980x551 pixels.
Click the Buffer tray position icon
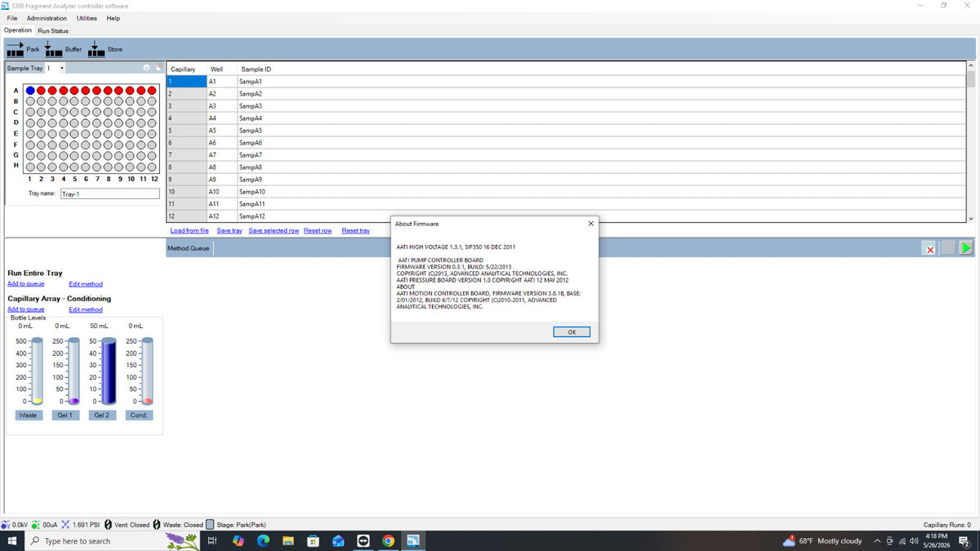54,50
